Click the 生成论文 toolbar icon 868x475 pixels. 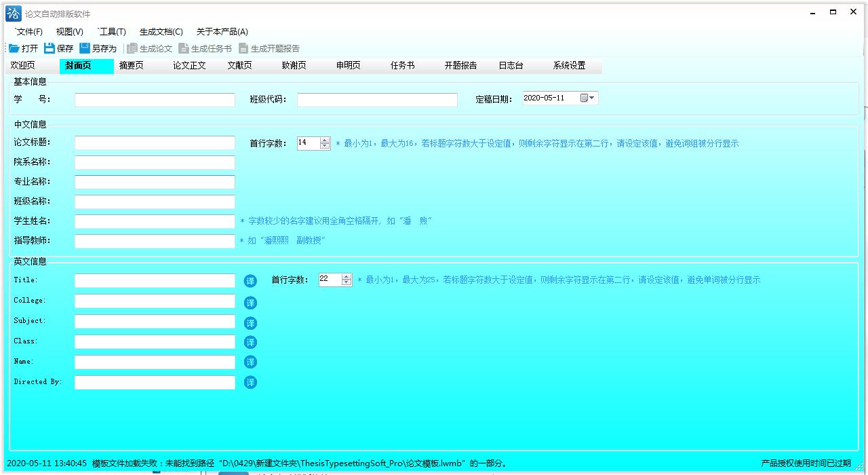pyautogui.click(x=132, y=48)
